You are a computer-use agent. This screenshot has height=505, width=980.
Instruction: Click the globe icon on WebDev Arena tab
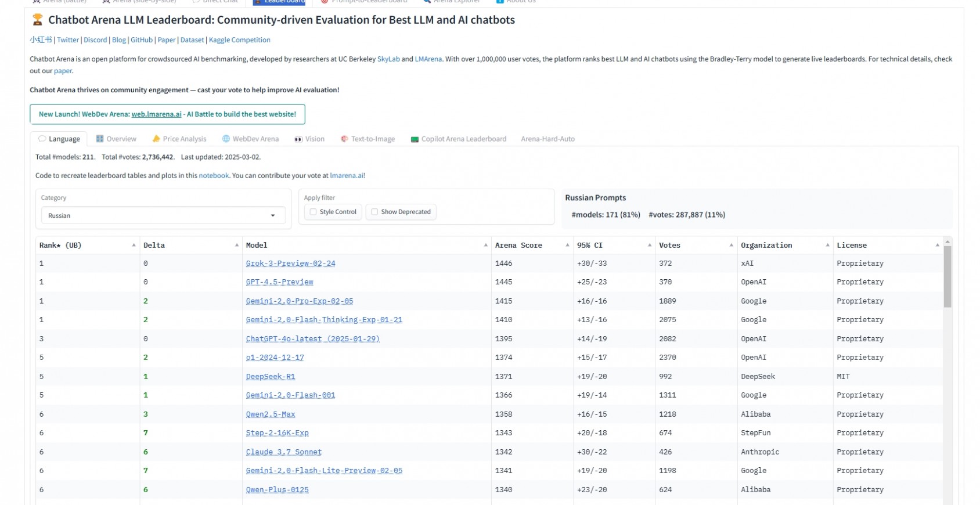point(226,139)
